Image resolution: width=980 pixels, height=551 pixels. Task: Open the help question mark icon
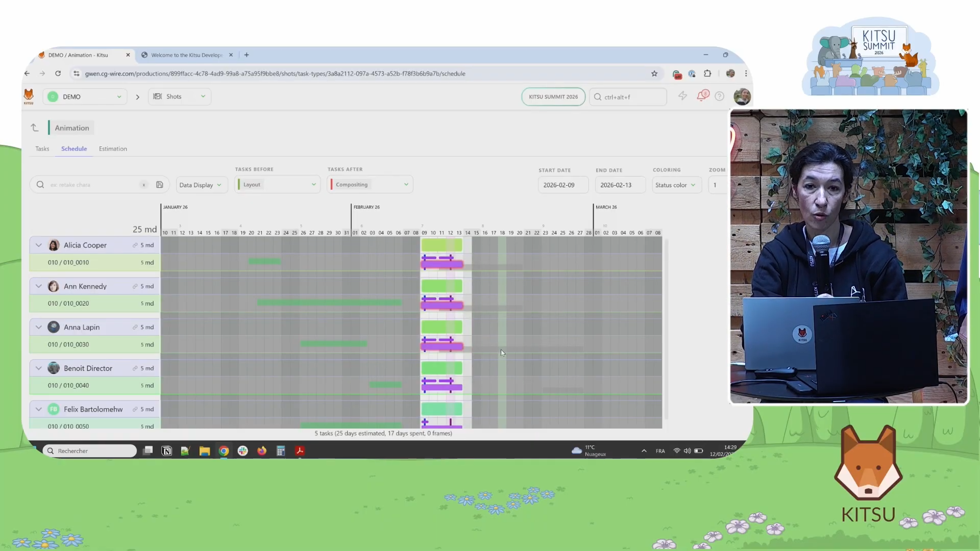(x=719, y=96)
